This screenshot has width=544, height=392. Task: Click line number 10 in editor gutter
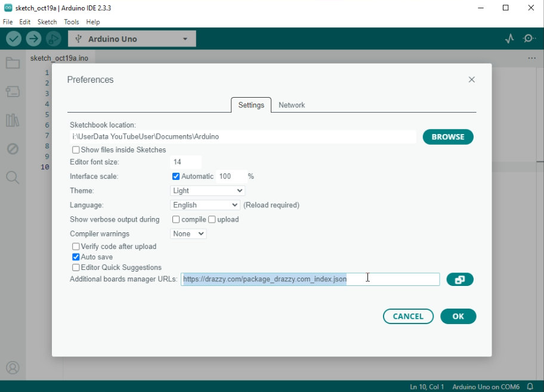coord(45,167)
